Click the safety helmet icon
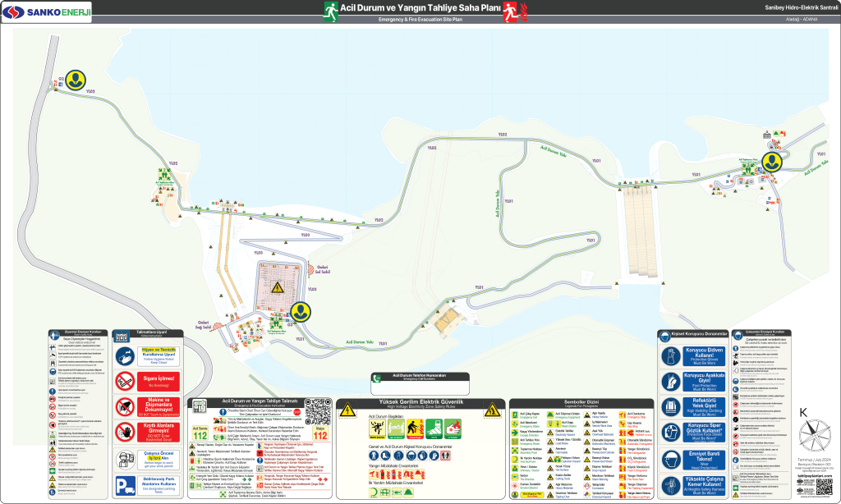This screenshot has height=504, width=841. [x=671, y=458]
